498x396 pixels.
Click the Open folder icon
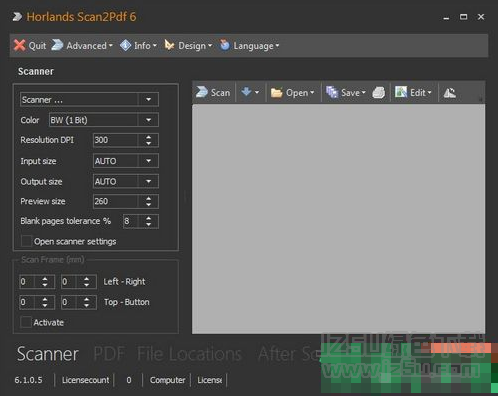[x=276, y=92]
